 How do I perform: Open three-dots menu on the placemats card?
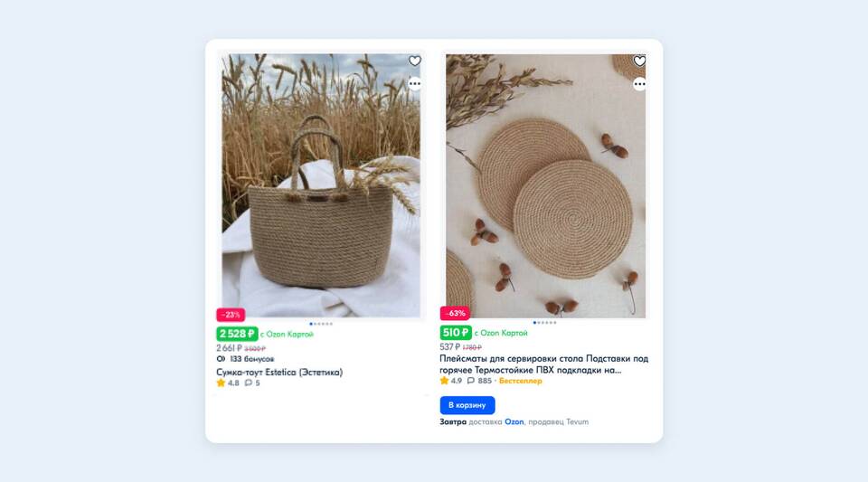pos(639,84)
